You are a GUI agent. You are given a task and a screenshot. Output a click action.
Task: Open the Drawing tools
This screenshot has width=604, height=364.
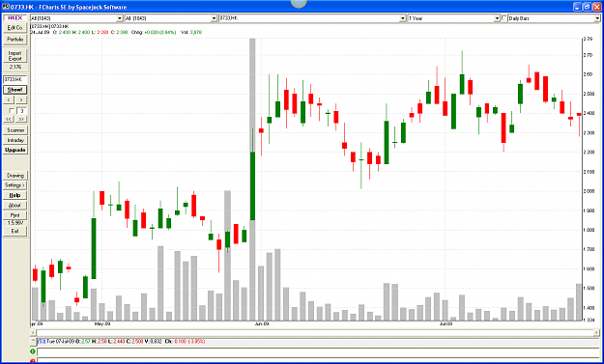tap(15, 176)
